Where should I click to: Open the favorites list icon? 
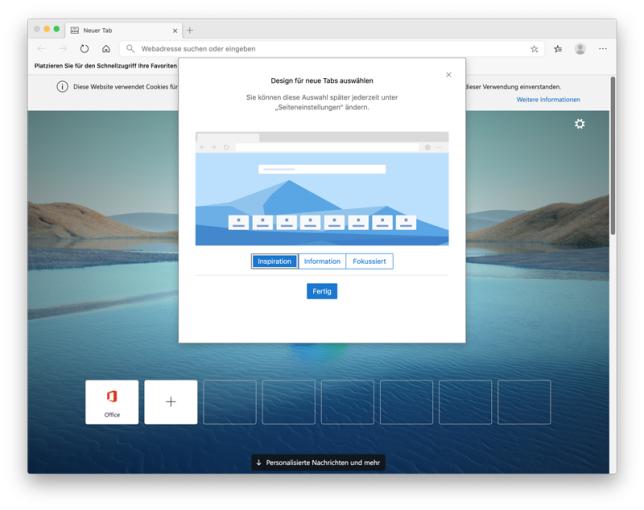coord(558,49)
